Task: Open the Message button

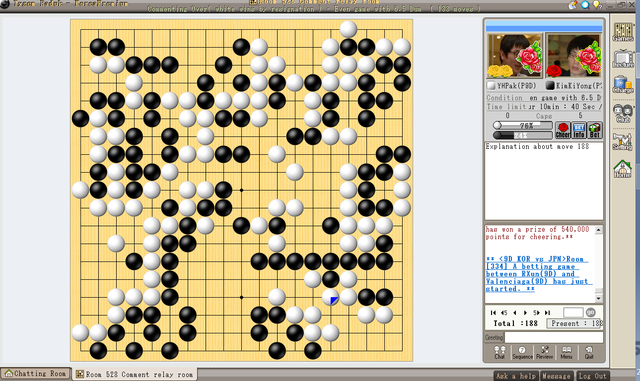Action: [556, 376]
